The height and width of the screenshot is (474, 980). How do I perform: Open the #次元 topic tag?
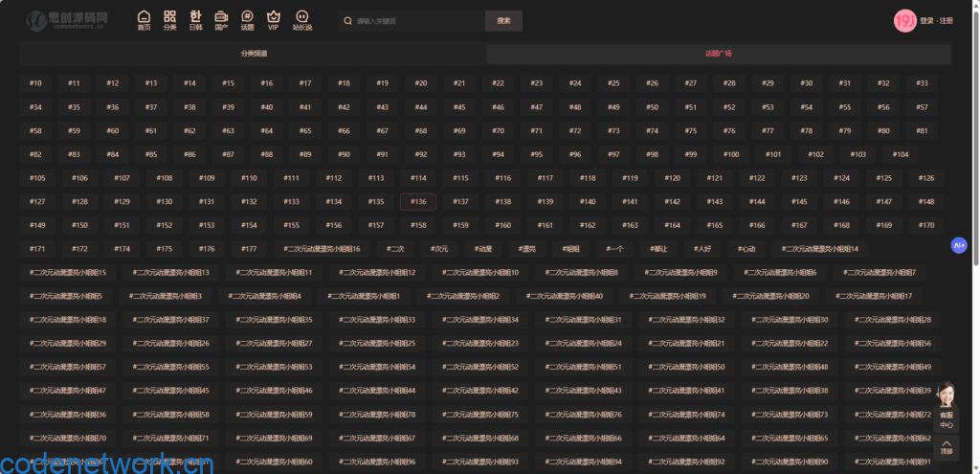438,249
